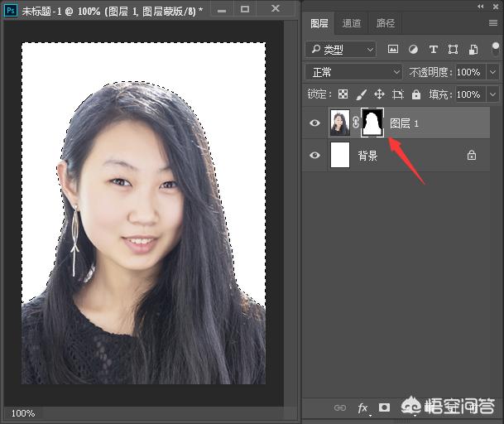The height and width of the screenshot is (424, 504).
Task: Click link layers icon at panel bottom
Action: tap(340, 408)
